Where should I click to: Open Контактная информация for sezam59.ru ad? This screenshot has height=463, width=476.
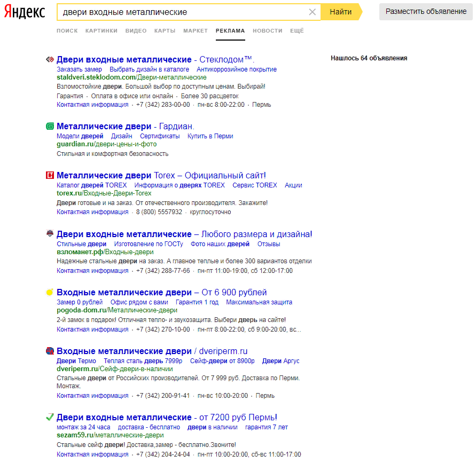[x=92, y=454]
